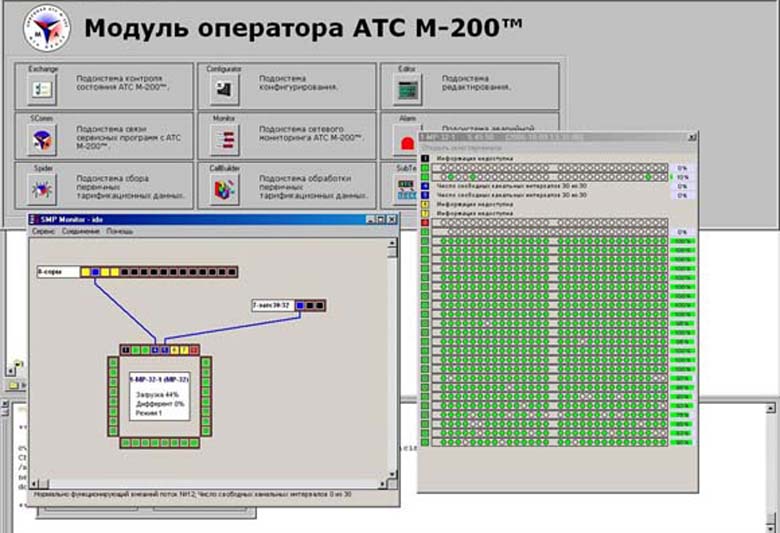Screen dimensions: 780x533
Task: Select the blue port on the 7-ВАТС node
Action: coord(300,306)
